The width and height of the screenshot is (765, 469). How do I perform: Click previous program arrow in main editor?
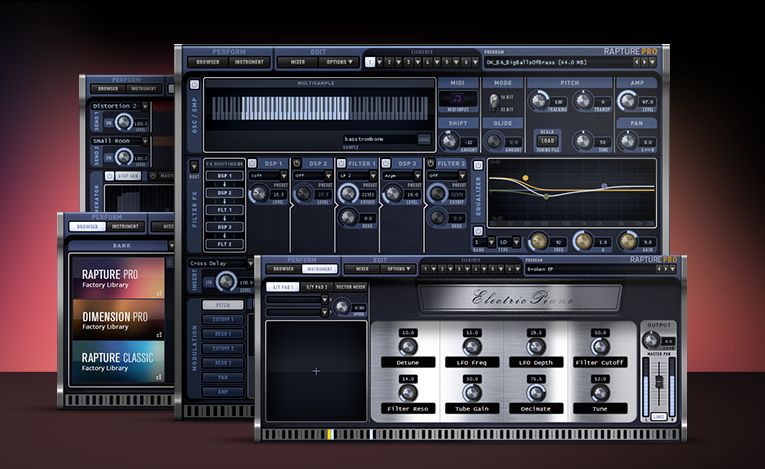point(636,62)
